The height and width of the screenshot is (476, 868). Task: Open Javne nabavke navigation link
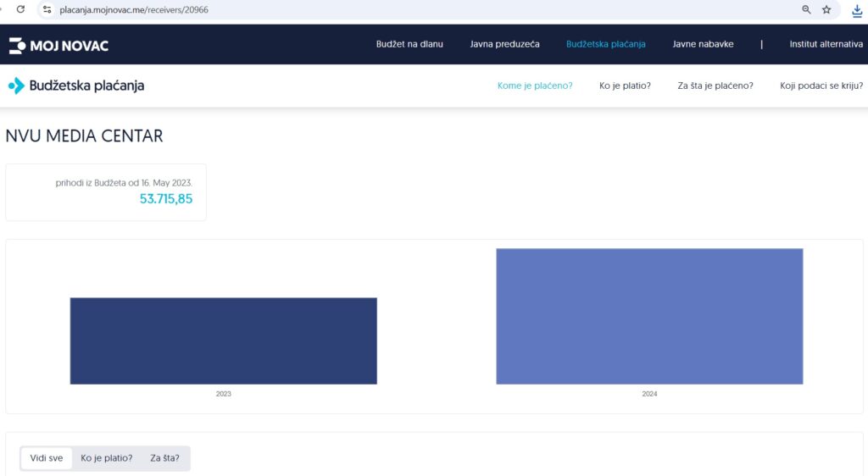[703, 44]
